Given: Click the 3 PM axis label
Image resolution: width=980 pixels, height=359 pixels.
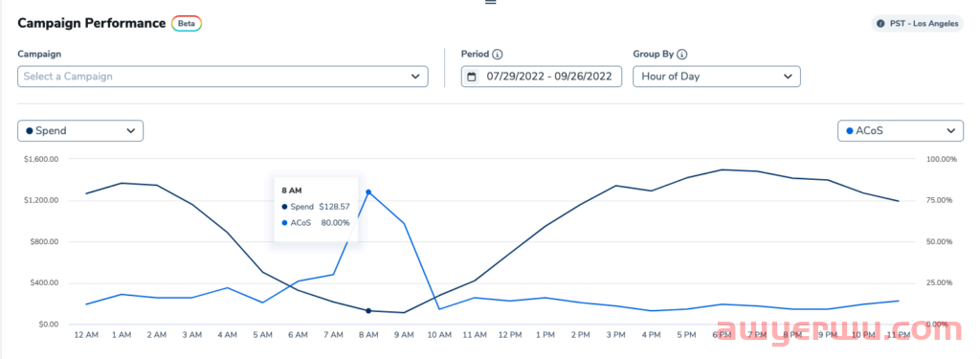Looking at the screenshot, I should pos(616,335).
